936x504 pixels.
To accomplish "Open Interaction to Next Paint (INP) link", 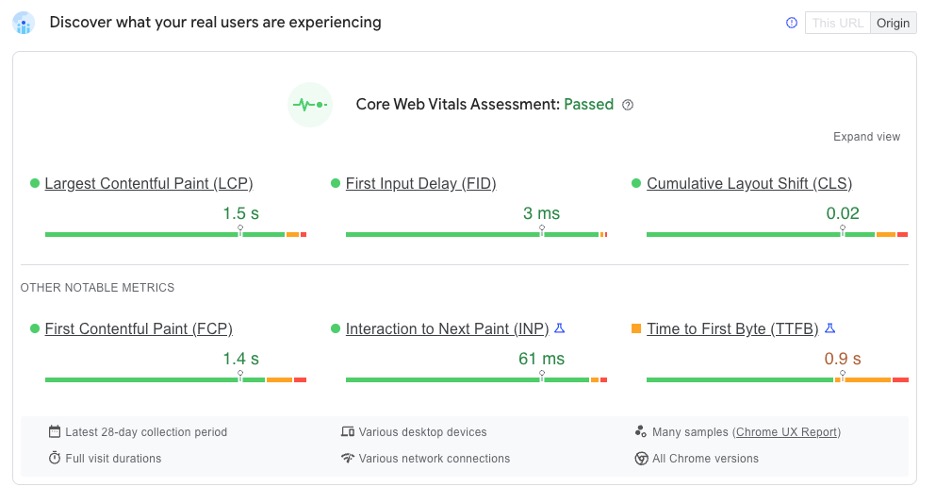I will pyautogui.click(x=447, y=329).
